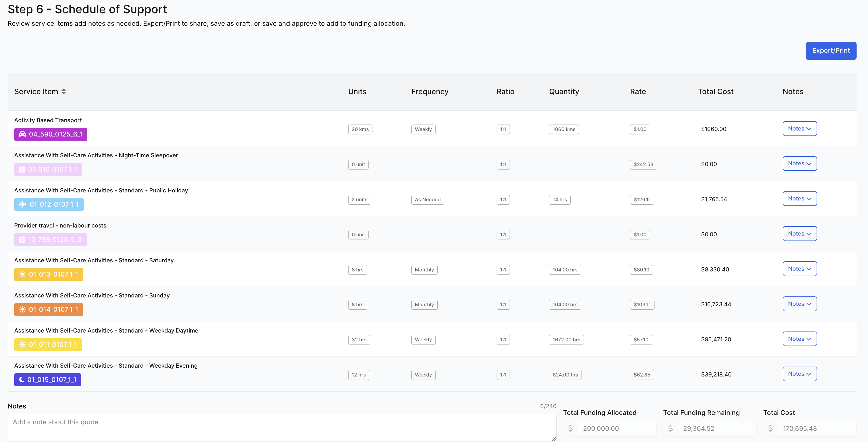868x442 pixels.
Task: Expand Notes for Activity Based Transport
Action: coord(800,128)
